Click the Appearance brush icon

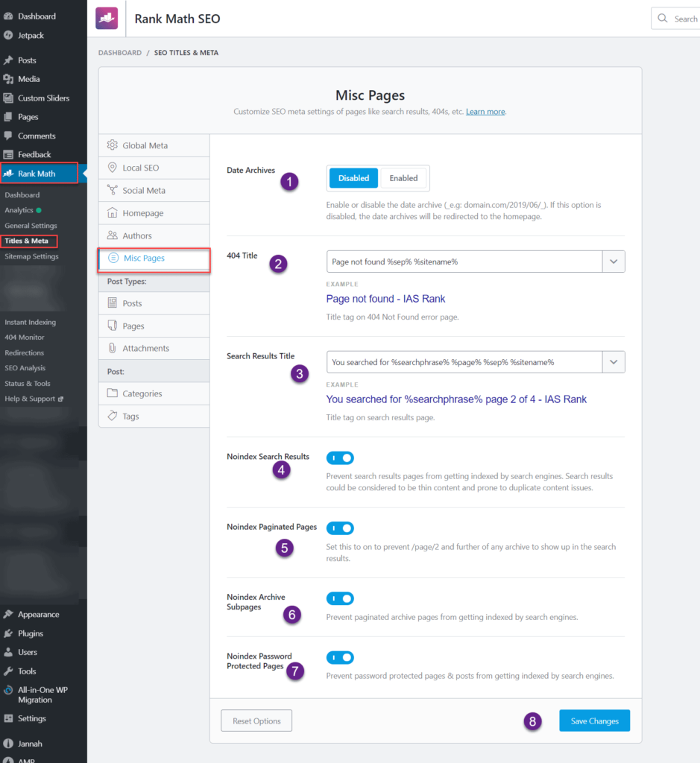8,614
